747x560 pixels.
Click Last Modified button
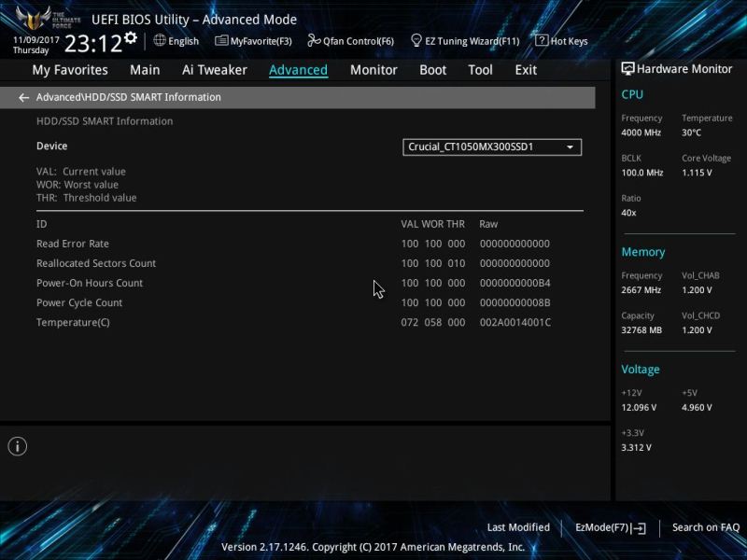(518, 527)
